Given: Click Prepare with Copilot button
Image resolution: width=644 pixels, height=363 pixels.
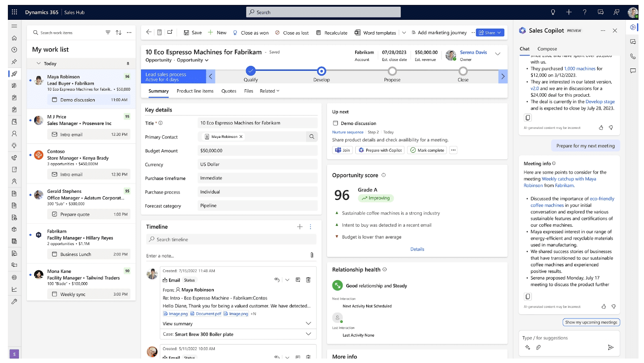Looking at the screenshot, I should pos(381,150).
